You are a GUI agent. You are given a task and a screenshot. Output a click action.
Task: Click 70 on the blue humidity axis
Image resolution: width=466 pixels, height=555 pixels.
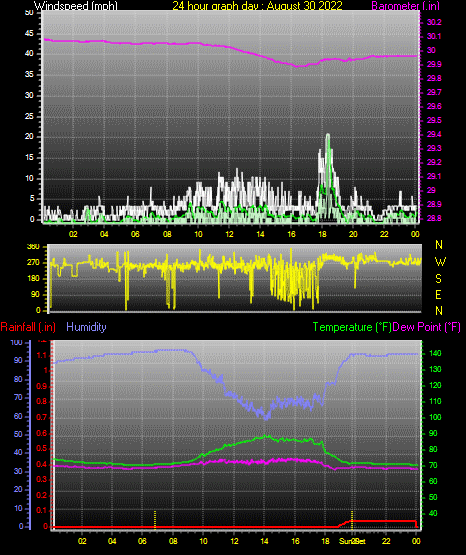pos(18,397)
